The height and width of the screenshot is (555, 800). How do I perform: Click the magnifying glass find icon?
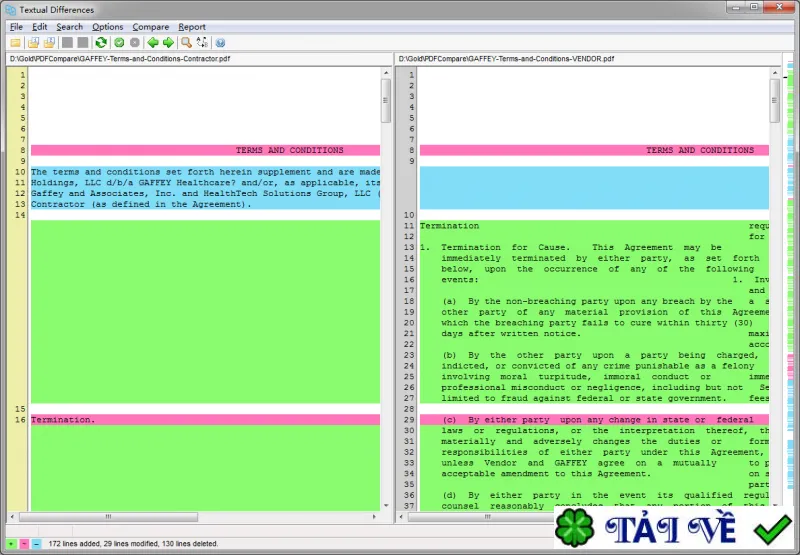[x=186, y=43]
